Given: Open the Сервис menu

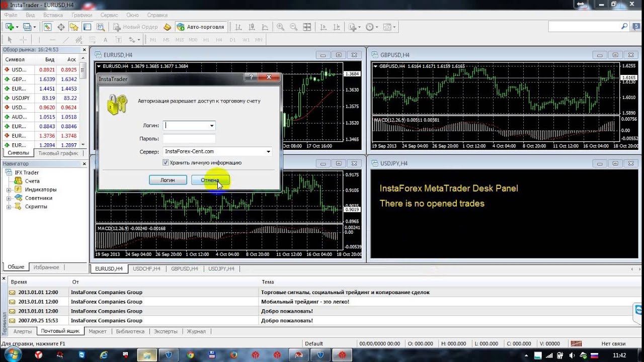Looking at the screenshot, I should click(x=109, y=15).
